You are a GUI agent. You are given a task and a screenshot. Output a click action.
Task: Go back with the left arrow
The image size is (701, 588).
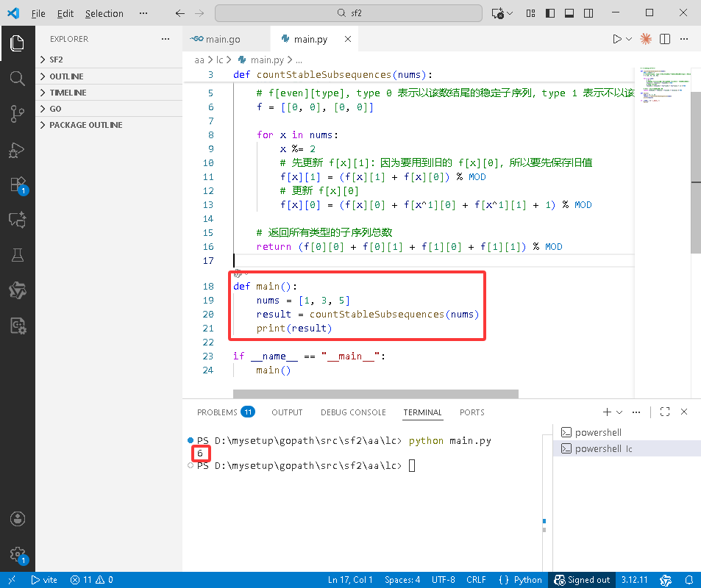tap(180, 13)
